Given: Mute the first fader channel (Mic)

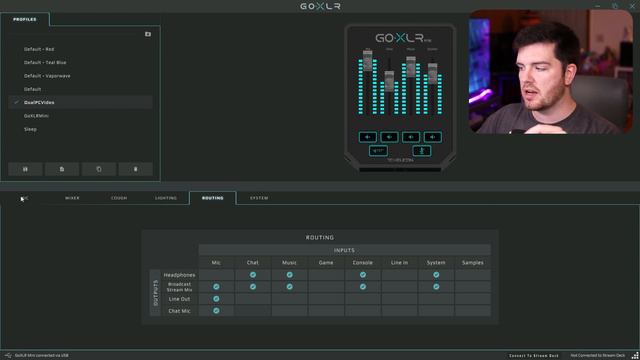Looking at the screenshot, I should pos(368,137).
